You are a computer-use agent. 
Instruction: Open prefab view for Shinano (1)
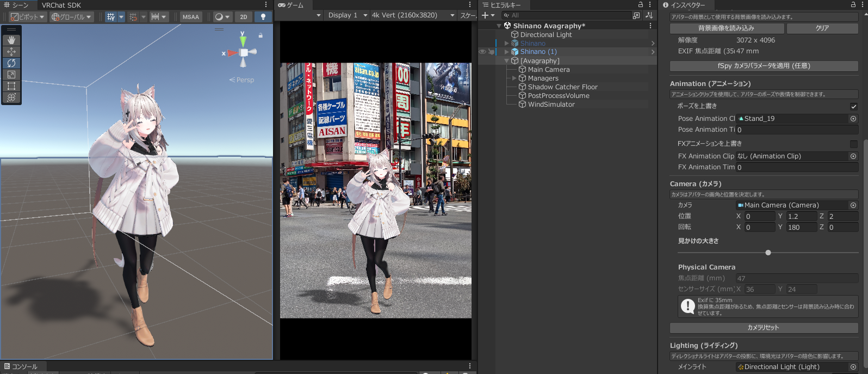653,52
